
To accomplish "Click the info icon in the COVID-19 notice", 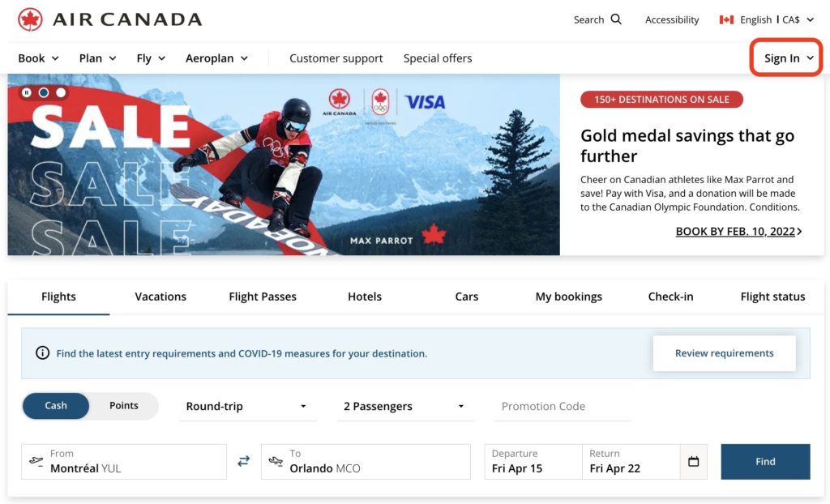I will 42,353.
